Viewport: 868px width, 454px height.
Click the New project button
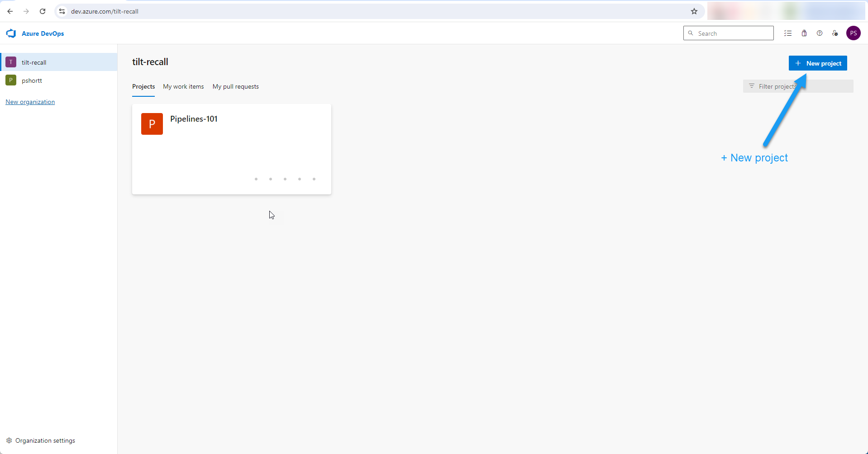pyautogui.click(x=817, y=63)
